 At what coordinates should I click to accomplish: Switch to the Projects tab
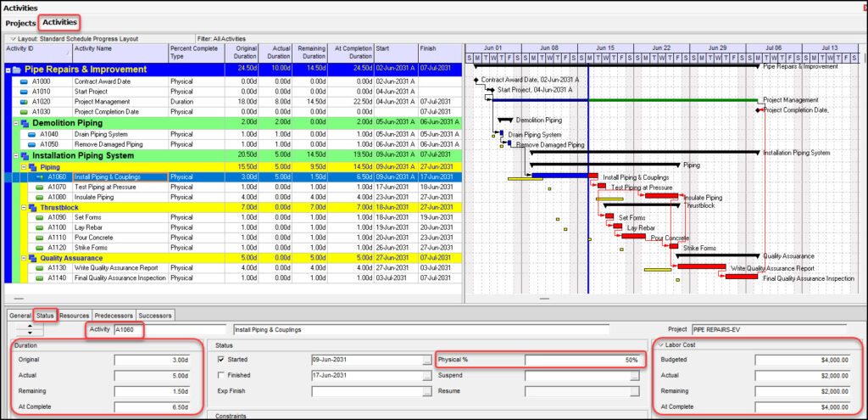20,23
